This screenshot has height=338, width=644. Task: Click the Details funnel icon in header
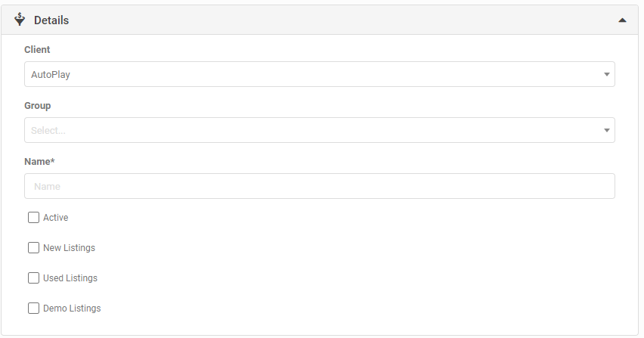click(20, 20)
